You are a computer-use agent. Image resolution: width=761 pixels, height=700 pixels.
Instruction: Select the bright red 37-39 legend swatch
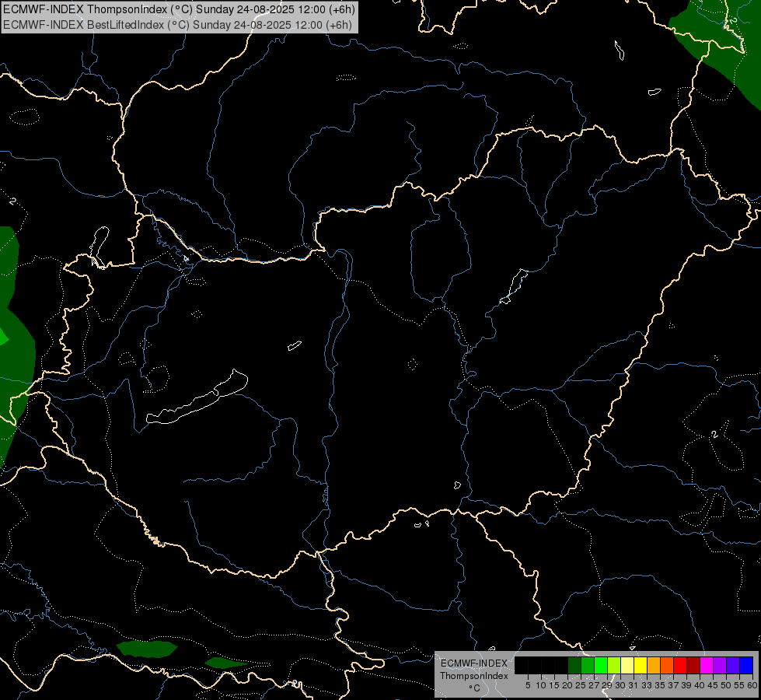click(x=680, y=665)
